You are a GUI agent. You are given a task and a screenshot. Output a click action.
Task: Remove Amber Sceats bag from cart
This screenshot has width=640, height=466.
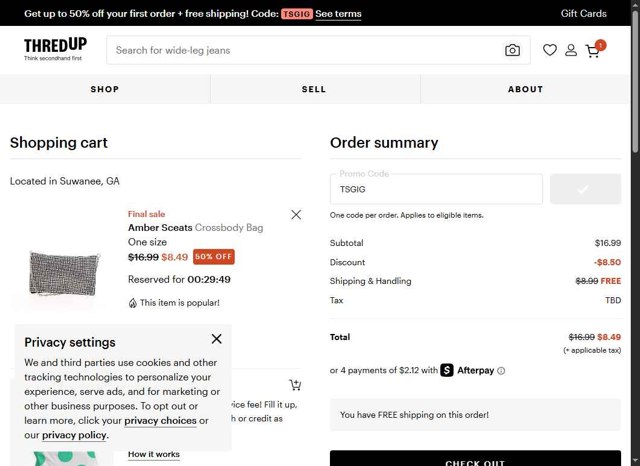pyautogui.click(x=296, y=215)
